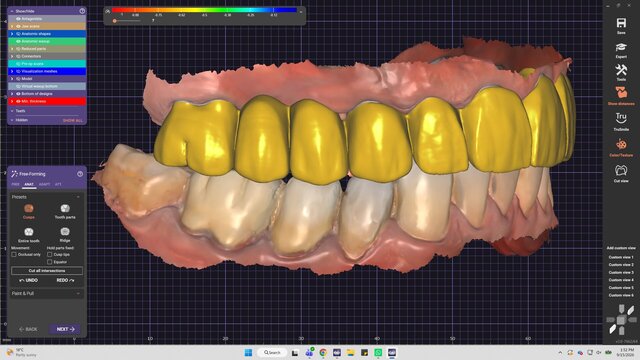Switch to Expert mode icon
Image resolution: width=640 pixels, height=360 pixels.
click(621, 47)
